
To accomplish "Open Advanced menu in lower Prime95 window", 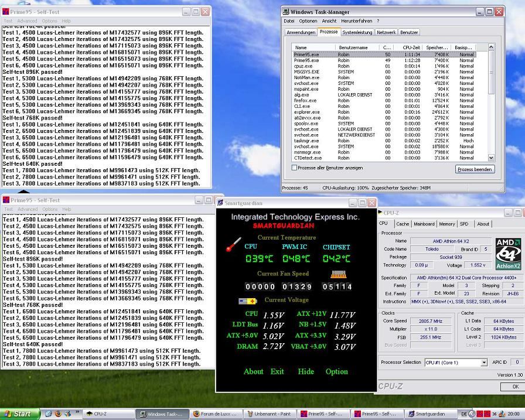I will coord(28,209).
